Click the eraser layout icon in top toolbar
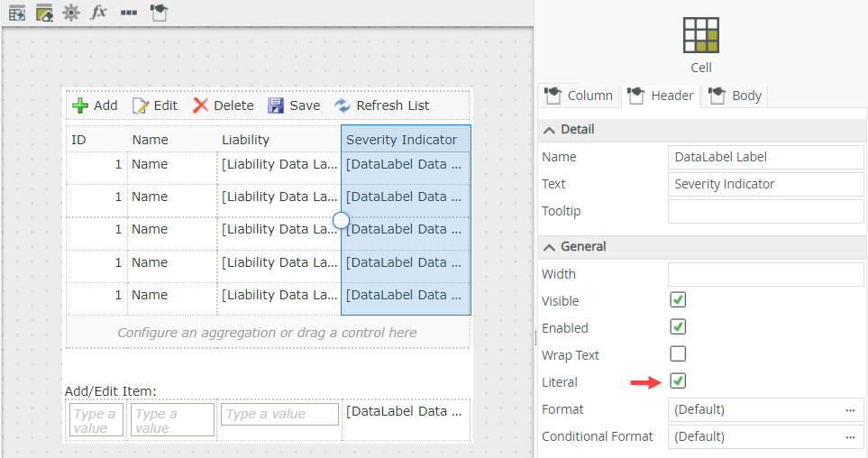 (x=44, y=13)
